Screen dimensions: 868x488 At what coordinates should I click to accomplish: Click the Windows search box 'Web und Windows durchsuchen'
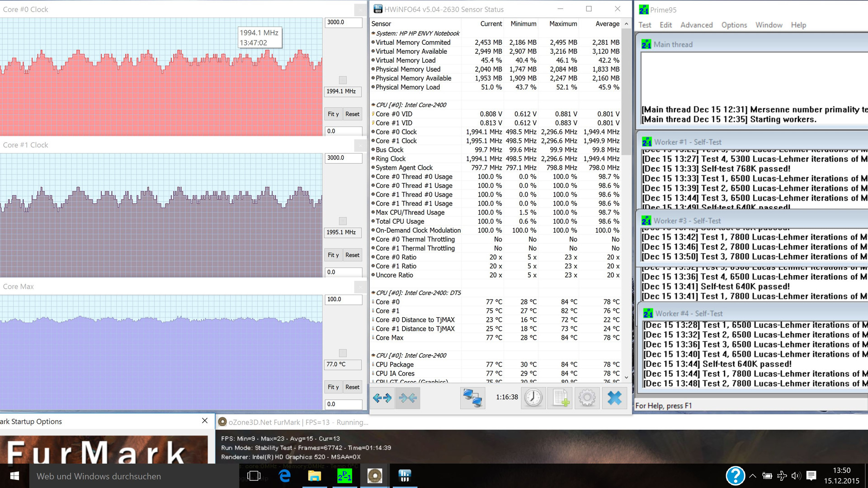[134, 476]
